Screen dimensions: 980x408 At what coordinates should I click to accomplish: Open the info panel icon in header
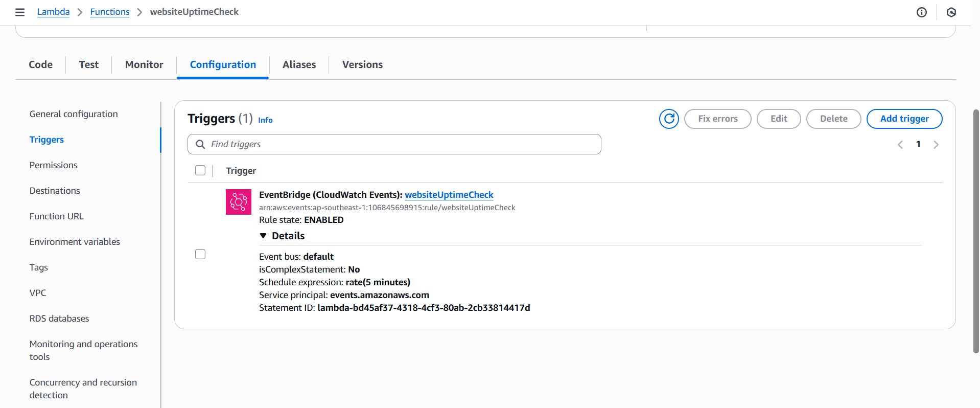tap(921, 12)
